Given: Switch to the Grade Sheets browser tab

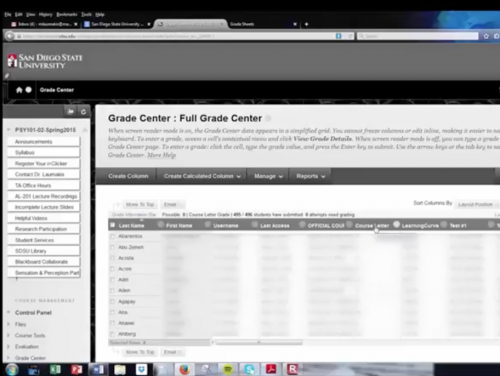Looking at the screenshot, I should 263,24.
